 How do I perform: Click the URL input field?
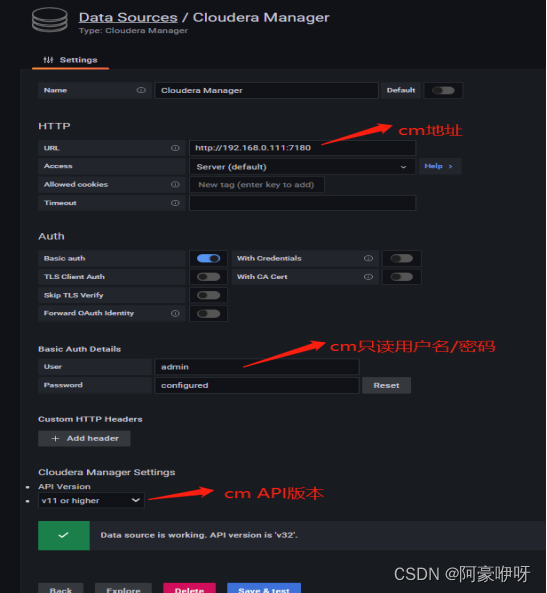[302, 148]
